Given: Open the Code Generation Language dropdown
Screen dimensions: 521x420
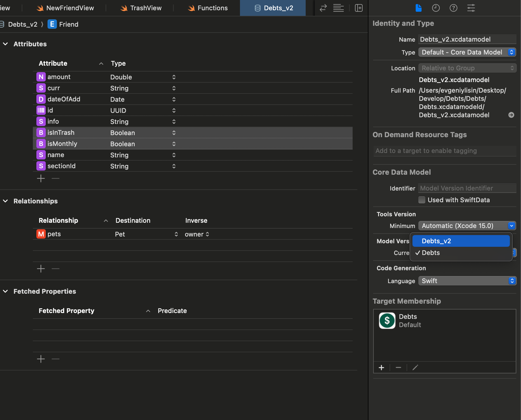Looking at the screenshot, I should coord(467,281).
